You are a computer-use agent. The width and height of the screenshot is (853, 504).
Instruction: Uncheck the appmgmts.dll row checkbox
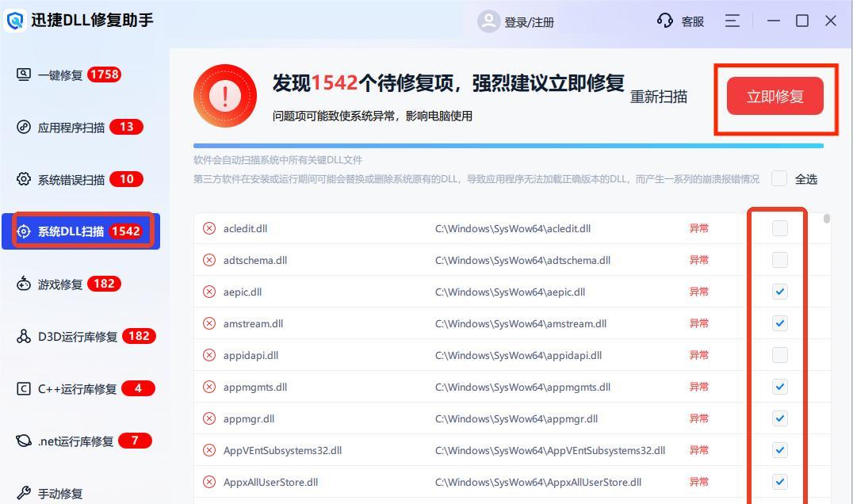click(779, 387)
